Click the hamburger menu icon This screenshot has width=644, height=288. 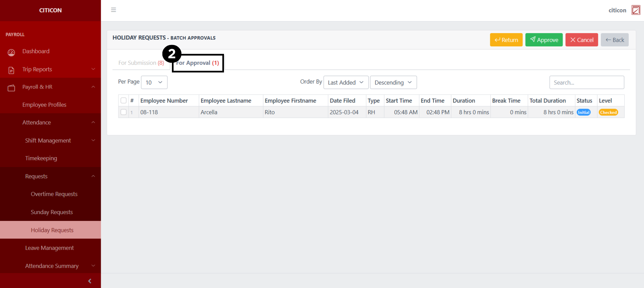click(113, 10)
